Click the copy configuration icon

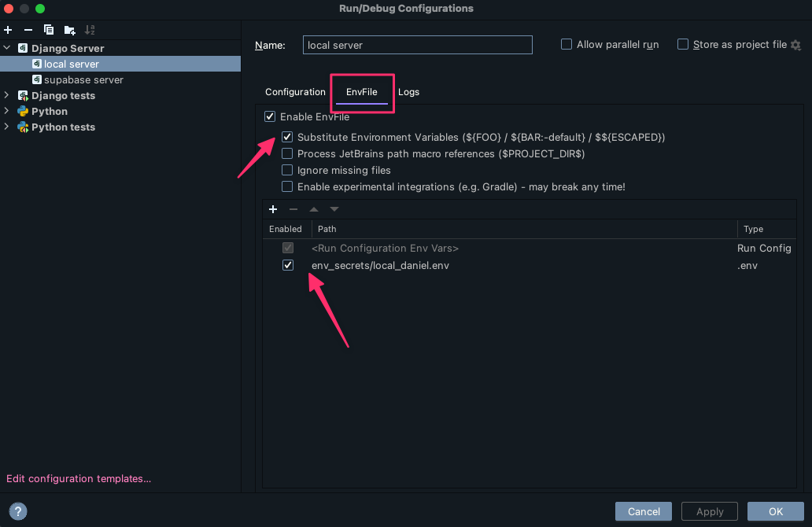[x=49, y=30]
